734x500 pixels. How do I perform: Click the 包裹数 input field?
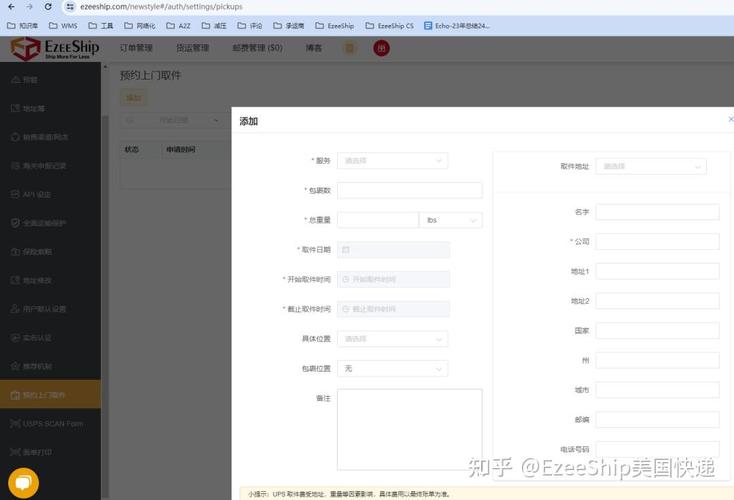pyautogui.click(x=410, y=191)
